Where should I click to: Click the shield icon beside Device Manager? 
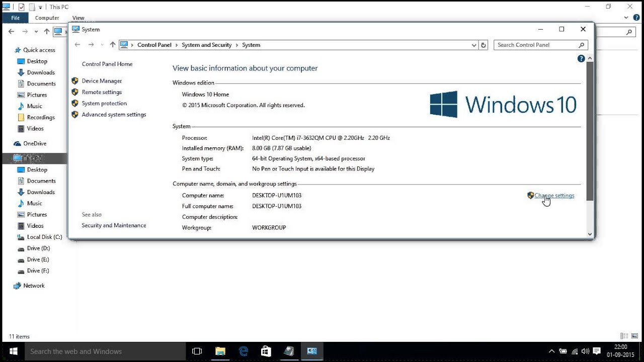click(75, 81)
